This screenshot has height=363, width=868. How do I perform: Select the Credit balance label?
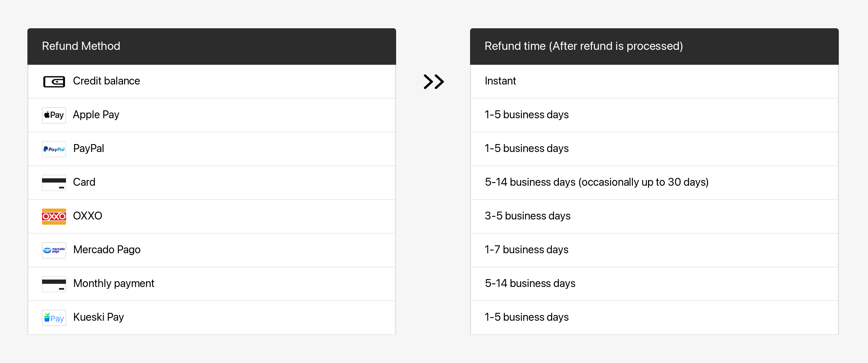(x=106, y=81)
